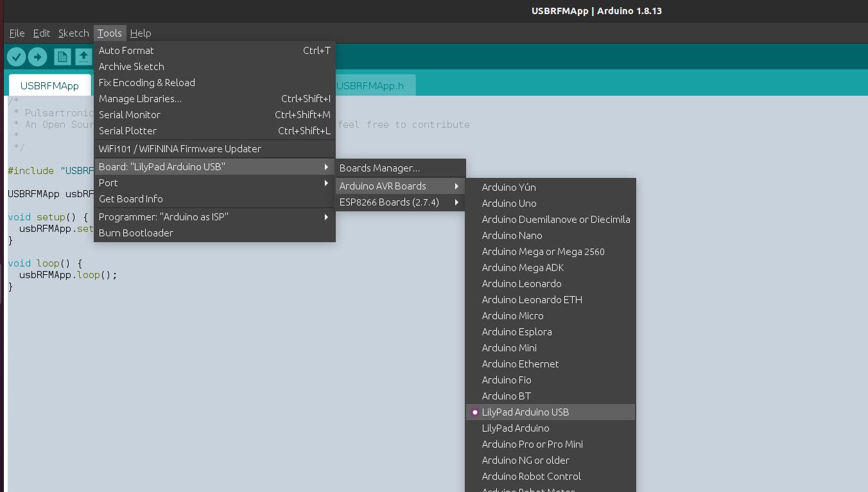Select the Arduino BT board
Viewport: 868px width, 492px height.
point(551,396)
